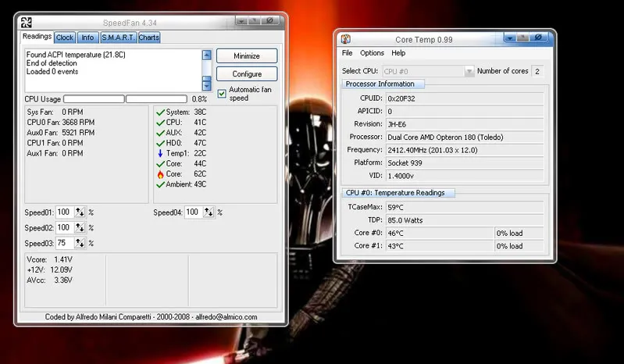The width and height of the screenshot is (624, 364).
Task: Click the green check icon beside CPU temperature
Action: tap(160, 123)
